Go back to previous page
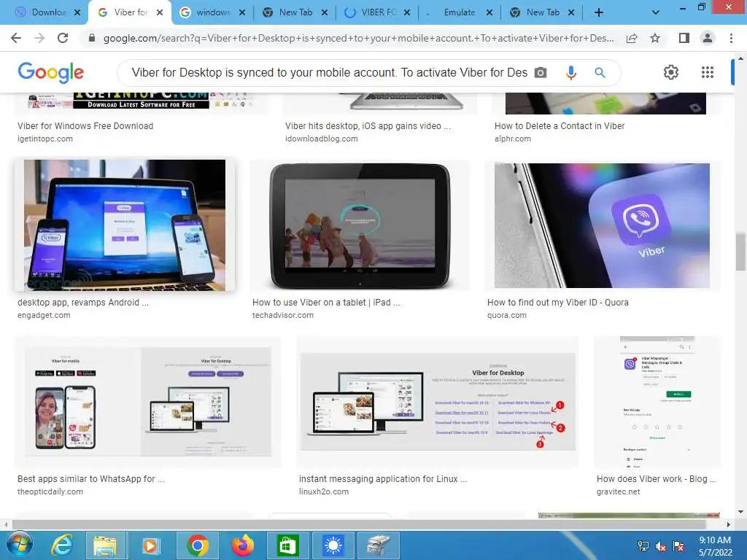 (x=16, y=38)
